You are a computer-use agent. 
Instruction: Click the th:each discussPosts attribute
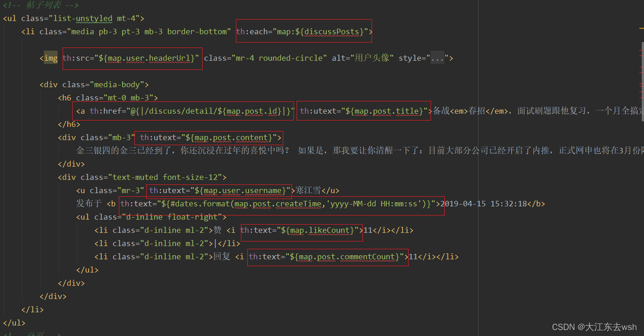pos(302,32)
